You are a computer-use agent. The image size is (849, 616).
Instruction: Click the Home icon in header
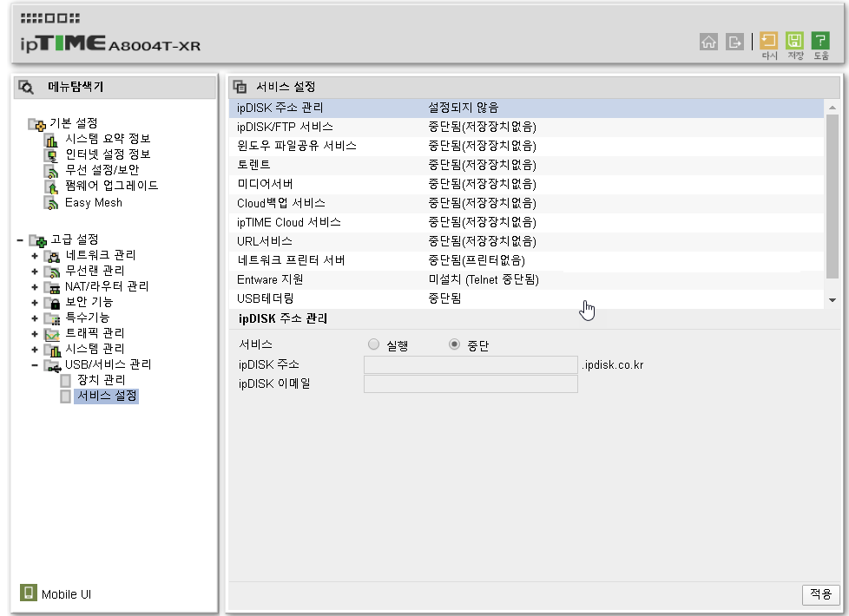[x=708, y=42]
